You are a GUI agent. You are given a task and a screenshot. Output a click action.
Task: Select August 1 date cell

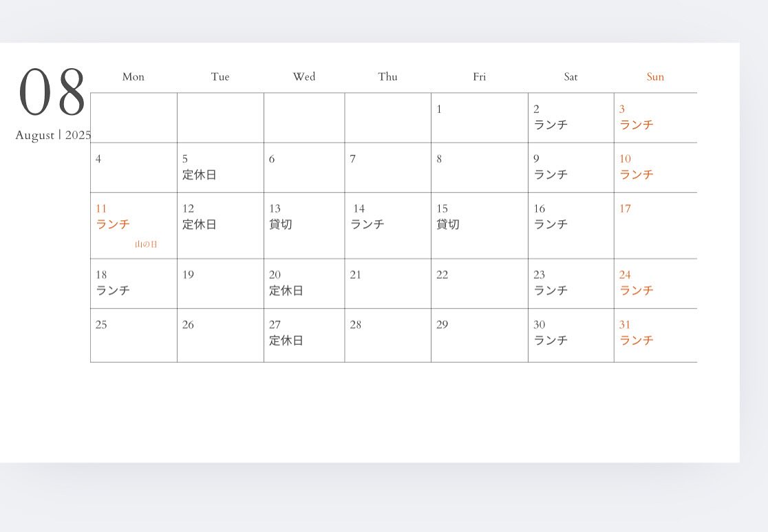click(x=479, y=118)
